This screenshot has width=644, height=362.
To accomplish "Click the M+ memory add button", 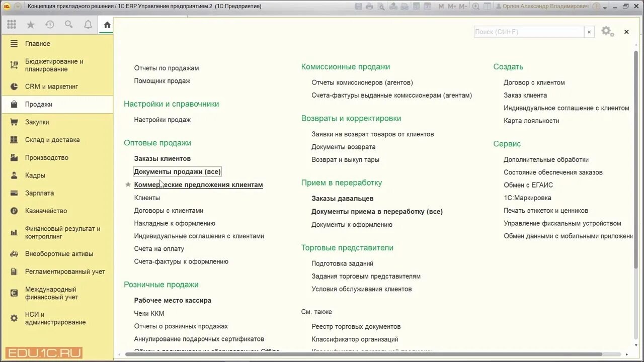I will click(x=451, y=7).
